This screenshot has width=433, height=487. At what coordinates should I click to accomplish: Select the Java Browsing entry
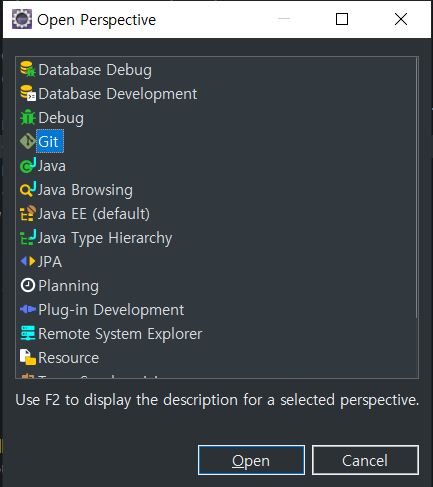[x=85, y=190]
